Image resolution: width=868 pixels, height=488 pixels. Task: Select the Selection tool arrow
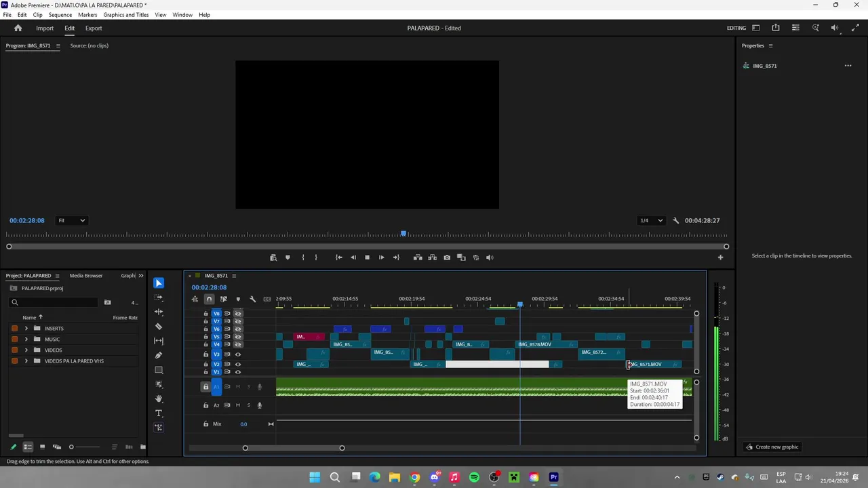coord(159,283)
